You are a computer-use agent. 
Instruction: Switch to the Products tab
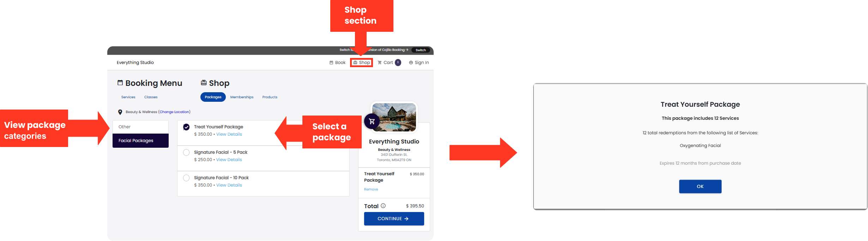click(x=270, y=97)
